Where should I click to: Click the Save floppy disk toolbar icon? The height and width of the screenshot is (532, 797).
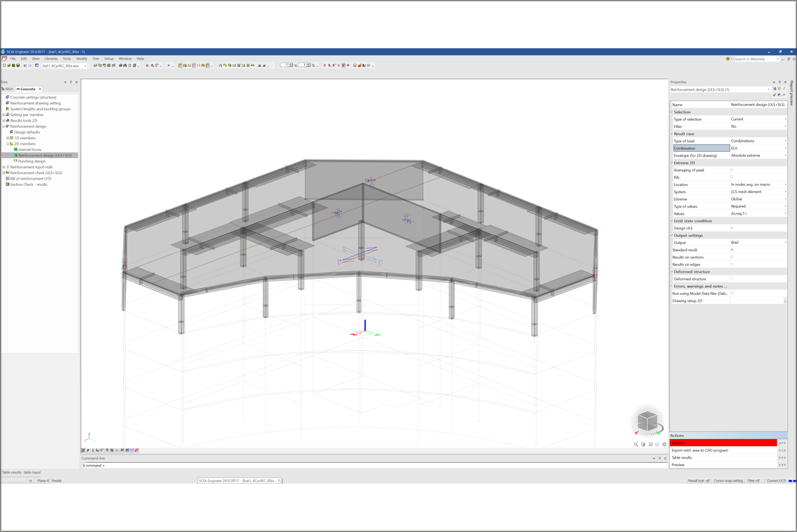coord(18,66)
